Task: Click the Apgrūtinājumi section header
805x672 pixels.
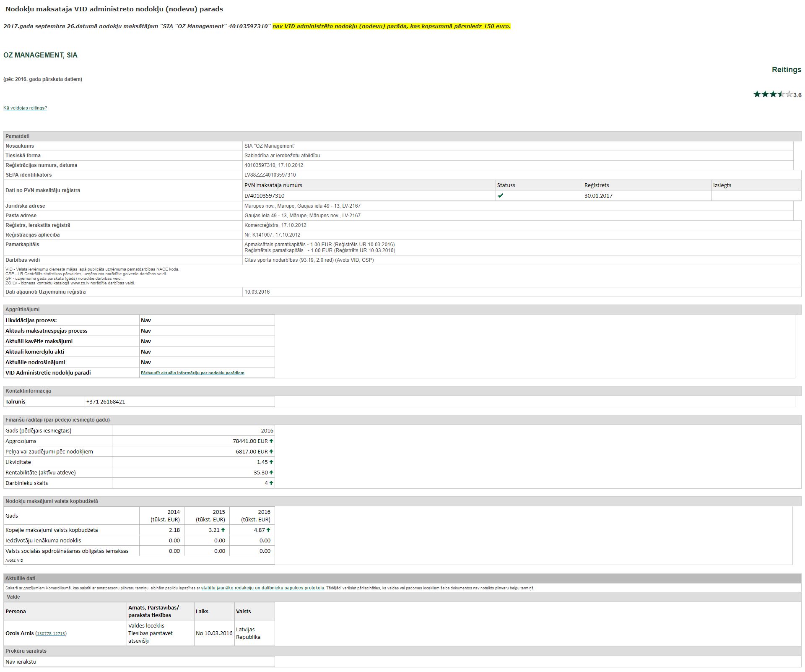Action: 22,310
